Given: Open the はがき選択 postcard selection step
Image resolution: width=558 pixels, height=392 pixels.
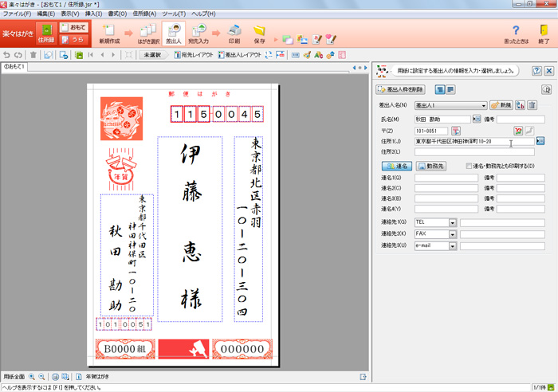Looking at the screenshot, I should click(147, 33).
